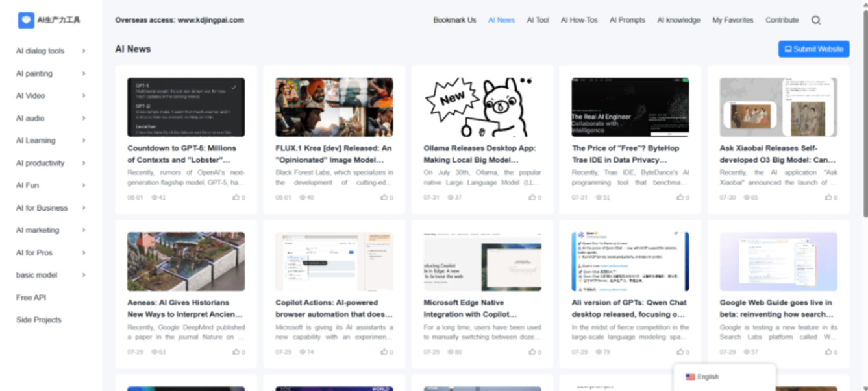Screen dimensions: 868x391
Task: Open the search magnifier icon
Action: [x=816, y=20]
